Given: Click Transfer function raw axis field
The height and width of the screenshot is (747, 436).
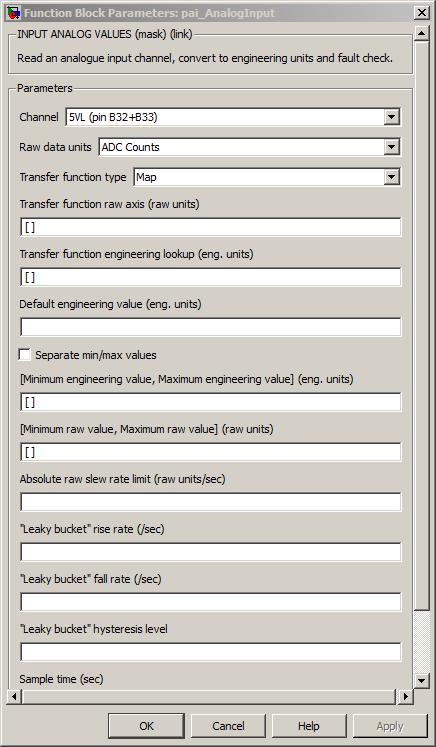Looking at the screenshot, I should point(211,227).
